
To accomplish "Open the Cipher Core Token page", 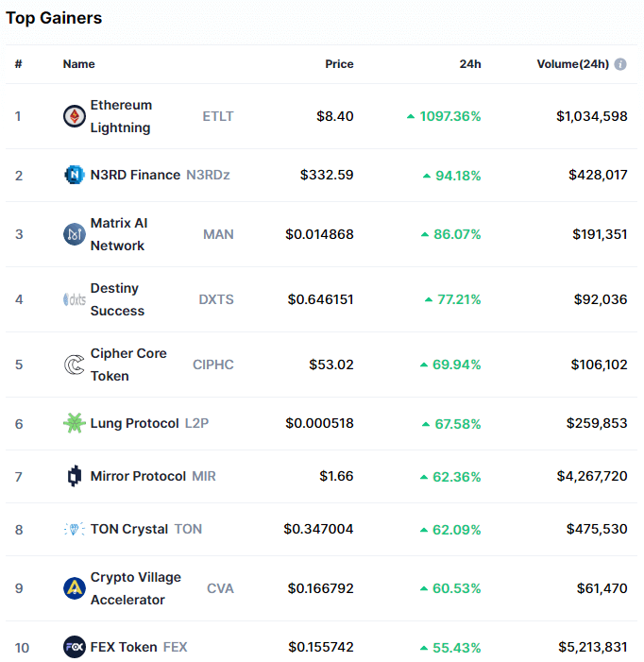I will 128,365.
